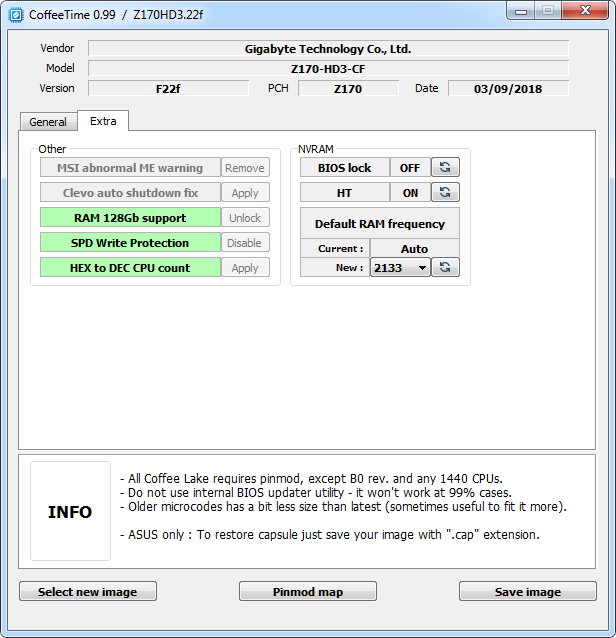The width and height of the screenshot is (616, 638).
Task: Click the MSI abnormal ME warning label
Action: pos(130,168)
